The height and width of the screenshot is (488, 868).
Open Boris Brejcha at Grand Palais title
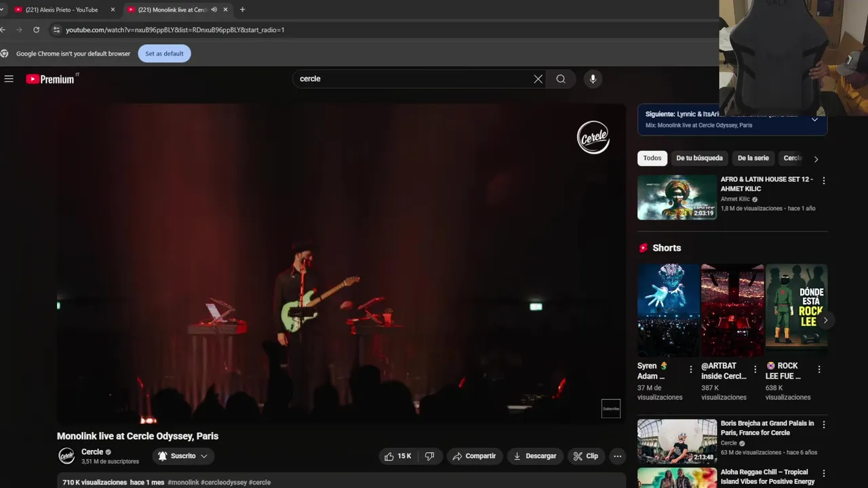pyautogui.click(x=767, y=428)
